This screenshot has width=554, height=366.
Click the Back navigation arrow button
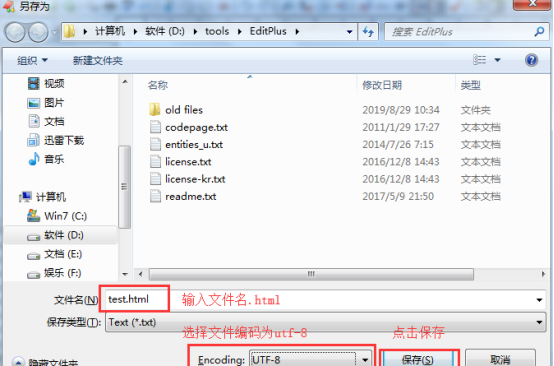coord(15,32)
